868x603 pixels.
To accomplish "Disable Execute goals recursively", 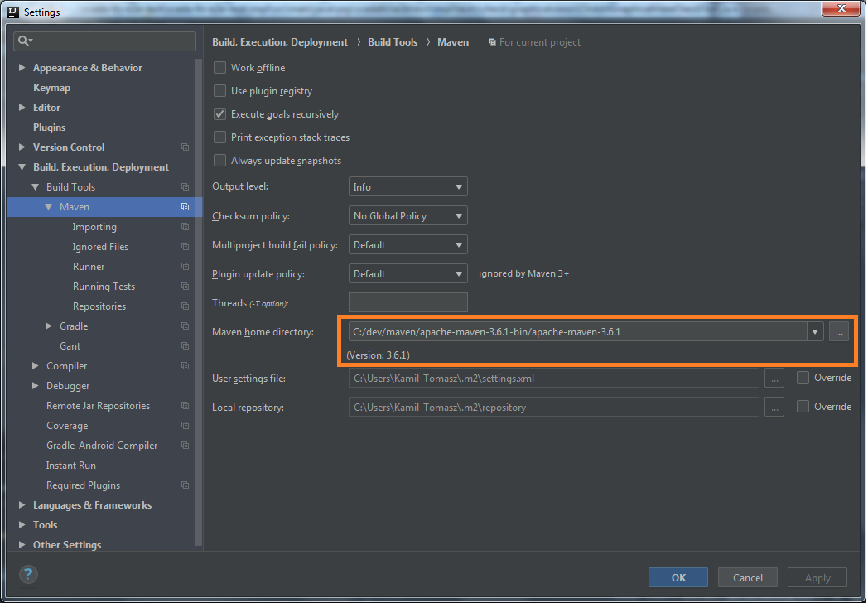I will coord(219,114).
